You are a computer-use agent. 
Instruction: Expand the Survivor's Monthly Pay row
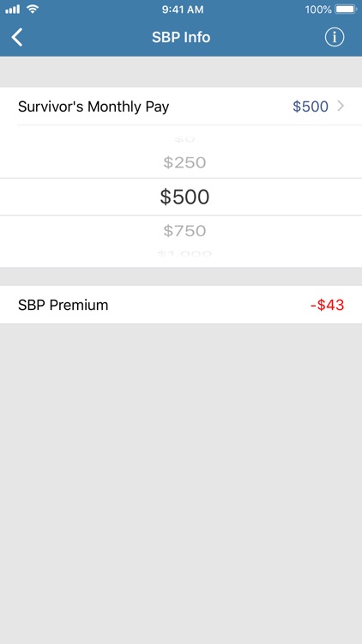[x=181, y=106]
